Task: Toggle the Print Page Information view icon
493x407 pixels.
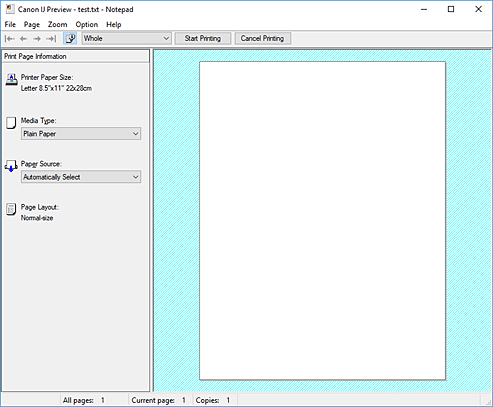Action: (70, 38)
